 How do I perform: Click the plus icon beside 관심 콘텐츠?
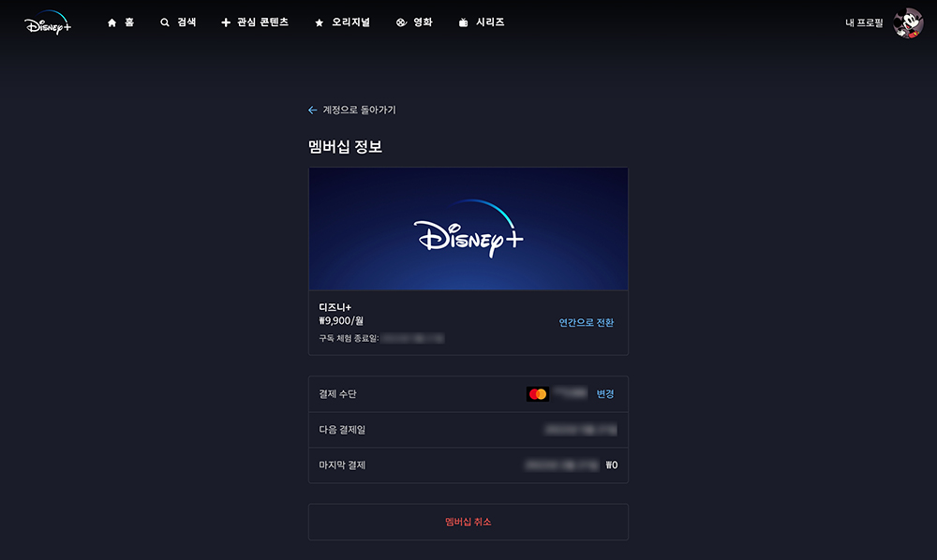(x=226, y=22)
